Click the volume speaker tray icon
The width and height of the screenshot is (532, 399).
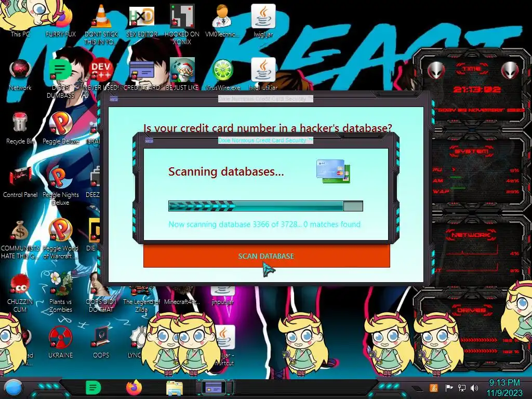[475, 388]
